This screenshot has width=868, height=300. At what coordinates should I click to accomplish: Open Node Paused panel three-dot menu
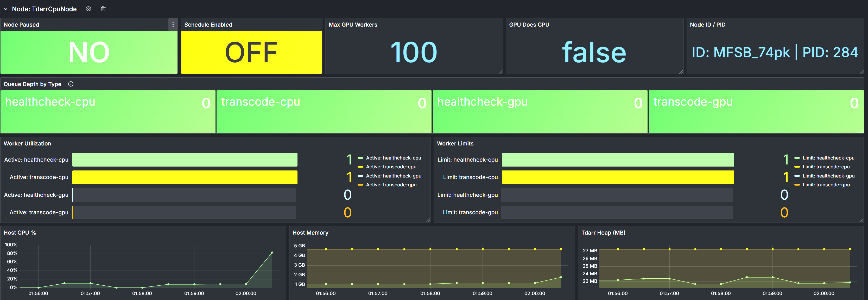(173, 25)
